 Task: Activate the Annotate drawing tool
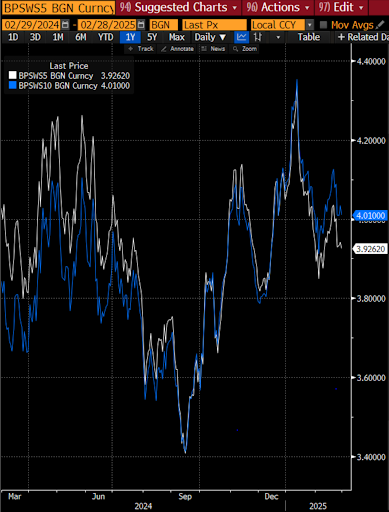pos(177,49)
